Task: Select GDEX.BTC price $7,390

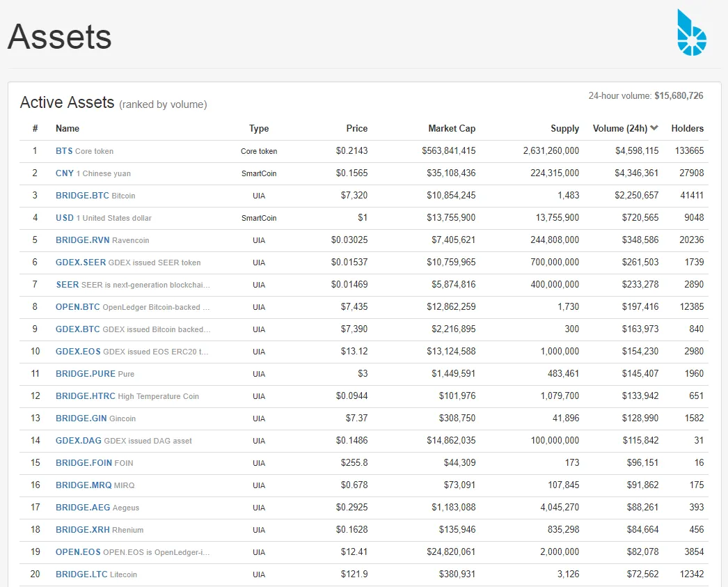Action: pyautogui.click(x=354, y=329)
